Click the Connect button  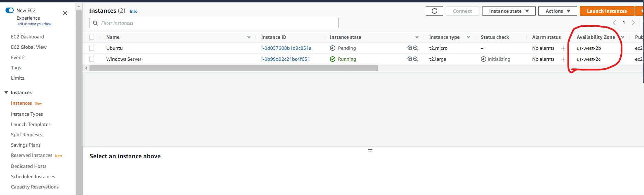(x=462, y=11)
